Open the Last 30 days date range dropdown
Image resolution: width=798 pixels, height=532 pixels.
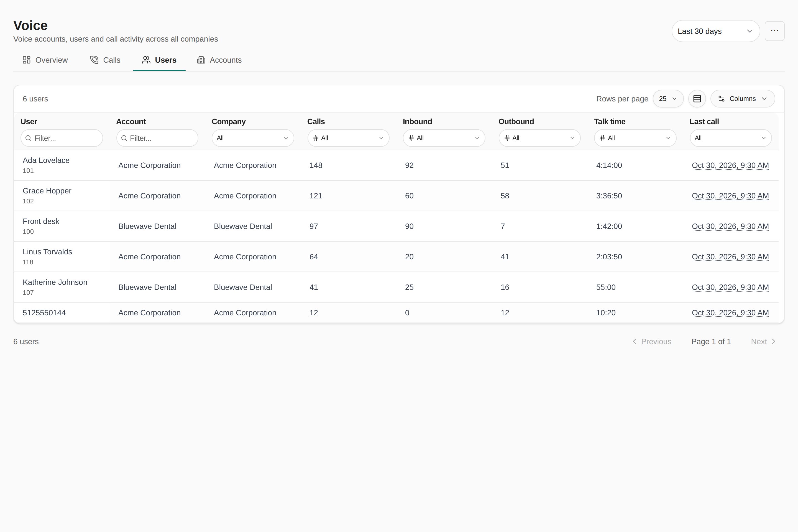(x=715, y=31)
